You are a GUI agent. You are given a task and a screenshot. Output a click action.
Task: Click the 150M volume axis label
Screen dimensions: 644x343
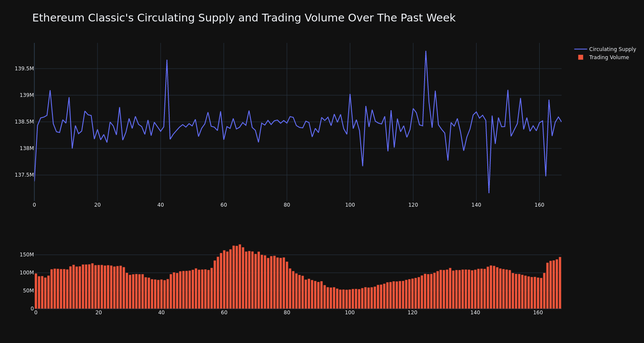(x=27, y=255)
